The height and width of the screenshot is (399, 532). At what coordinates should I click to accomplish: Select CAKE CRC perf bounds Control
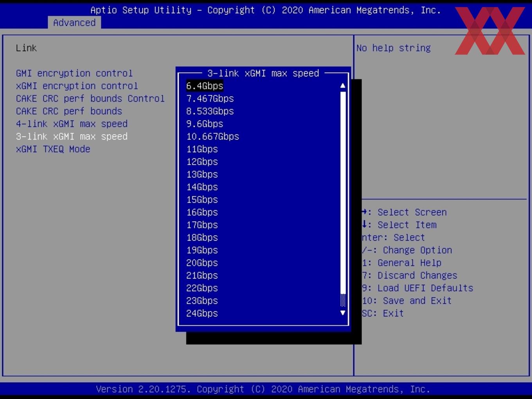[90, 98]
